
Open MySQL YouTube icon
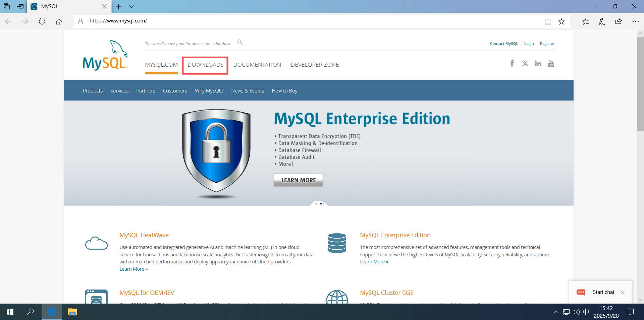coord(551,63)
